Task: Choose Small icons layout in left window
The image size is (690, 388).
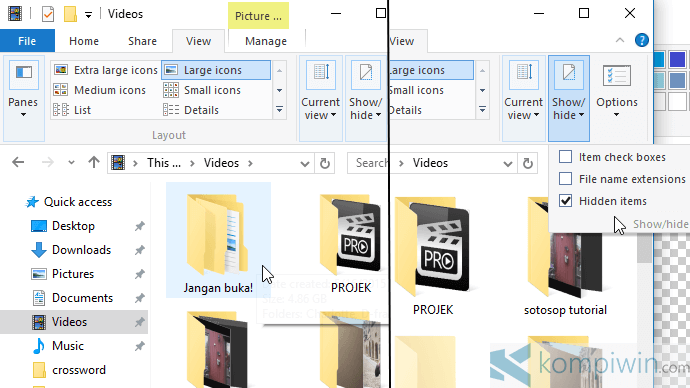Action: (x=202, y=90)
